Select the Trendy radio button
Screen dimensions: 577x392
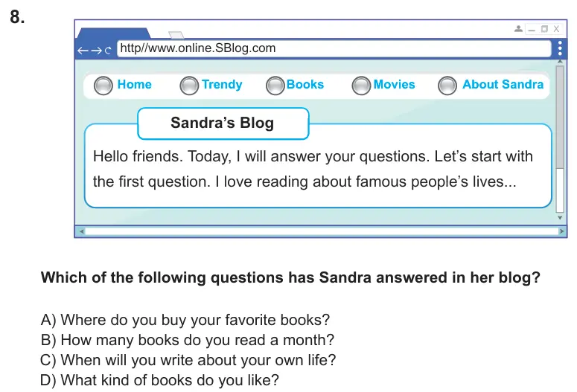pyautogui.click(x=189, y=86)
